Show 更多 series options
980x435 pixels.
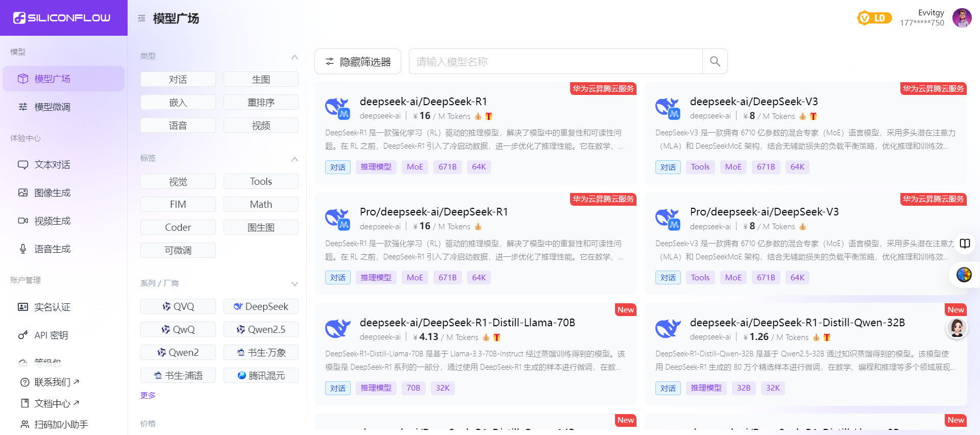148,395
